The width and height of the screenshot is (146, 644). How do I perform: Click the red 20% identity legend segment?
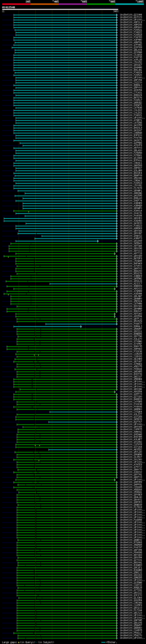coord(16,4)
